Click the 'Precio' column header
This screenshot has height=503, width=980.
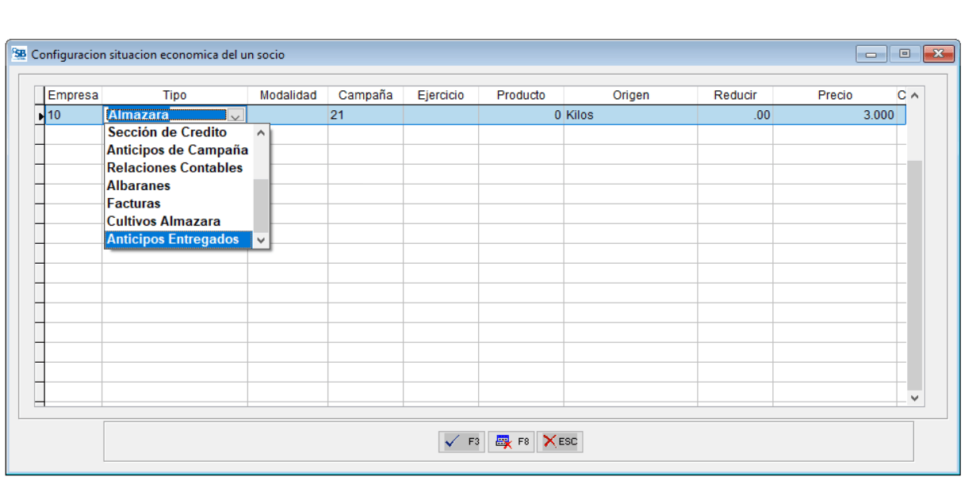point(834,95)
